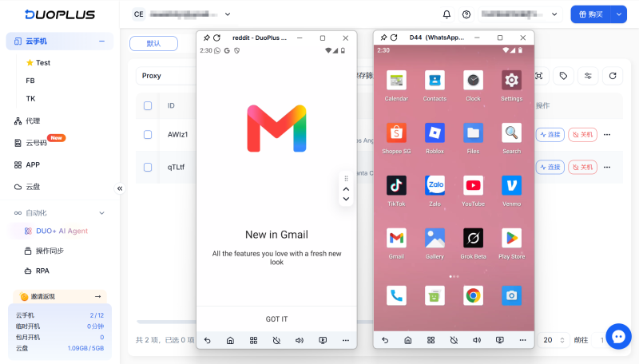Tap Back button in reddit phone window
Viewport: 639px width, 364px height.
pos(208,340)
